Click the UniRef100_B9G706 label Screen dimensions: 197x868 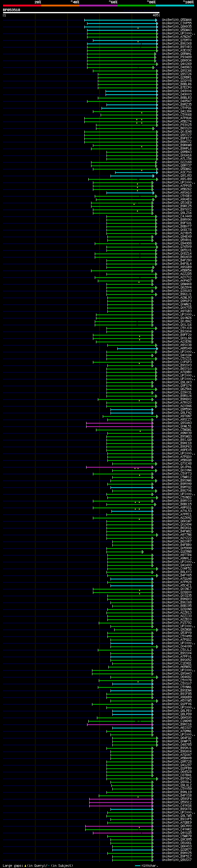tap(176, 491)
